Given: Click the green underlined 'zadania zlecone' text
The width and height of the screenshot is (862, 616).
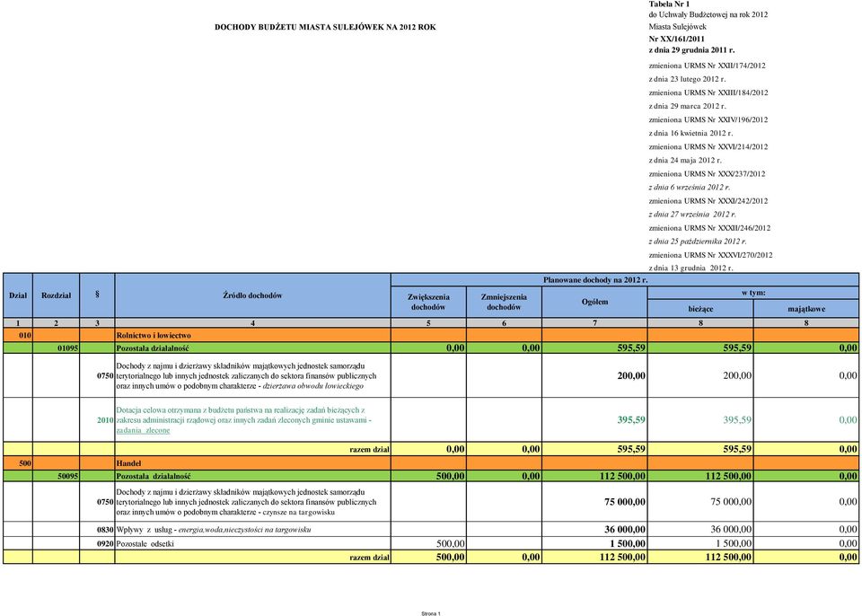Looking at the screenshot, I should coord(143,431).
